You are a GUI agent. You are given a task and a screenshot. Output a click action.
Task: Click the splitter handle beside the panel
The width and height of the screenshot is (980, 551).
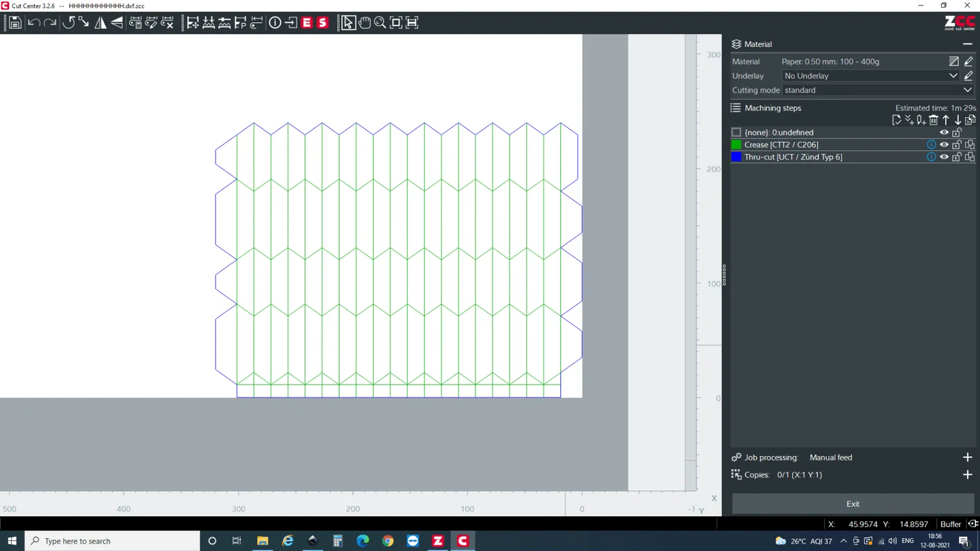[724, 275]
